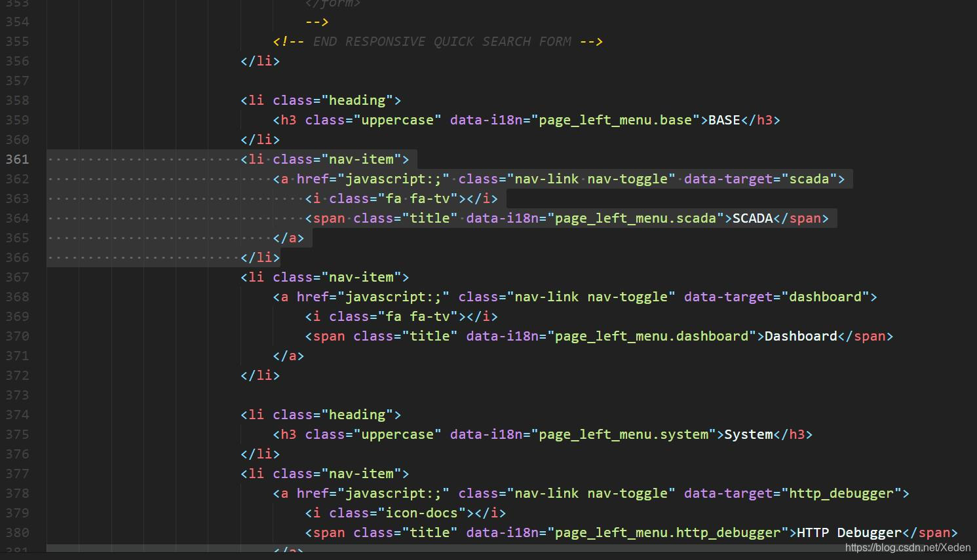
Task: Click data-target value "dashboard"
Action: click(x=825, y=297)
